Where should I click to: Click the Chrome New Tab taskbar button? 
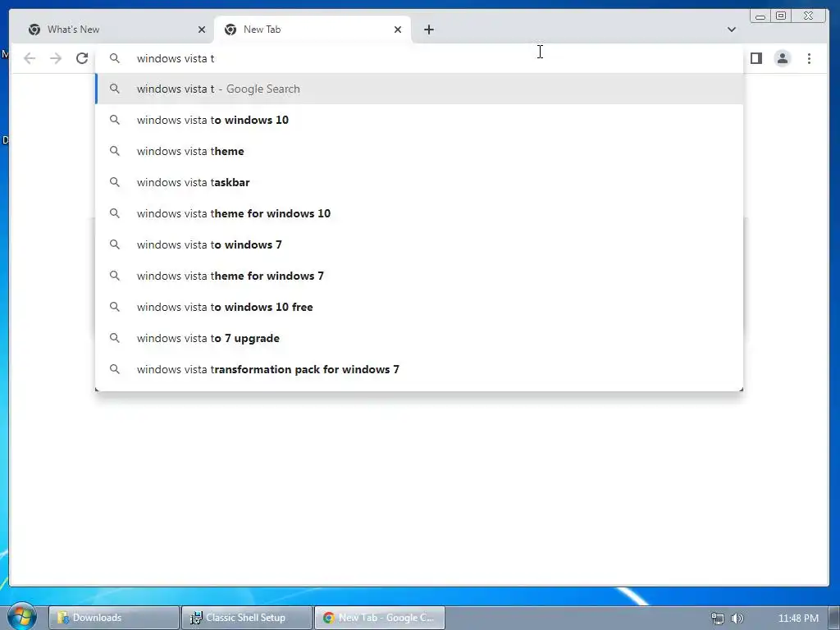(x=380, y=618)
